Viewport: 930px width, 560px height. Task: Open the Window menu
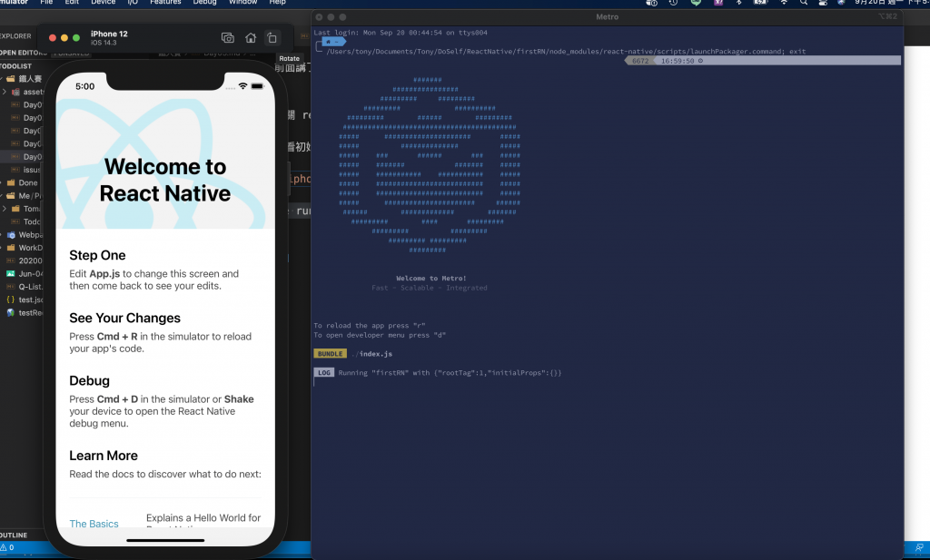243,3
